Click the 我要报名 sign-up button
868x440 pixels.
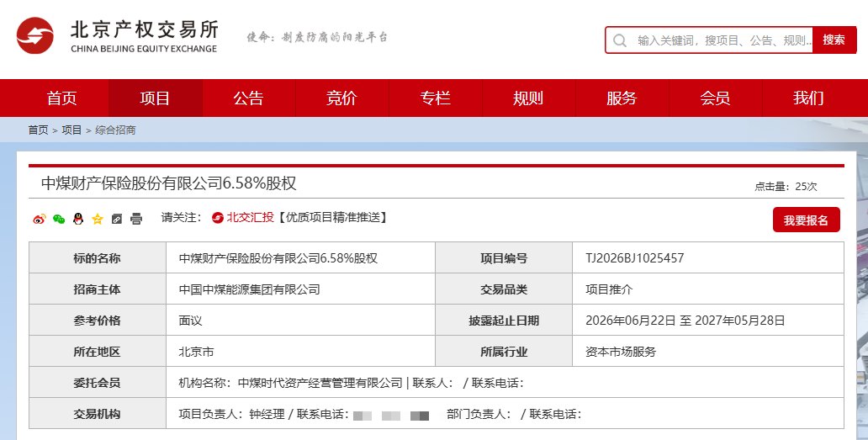[x=806, y=220]
